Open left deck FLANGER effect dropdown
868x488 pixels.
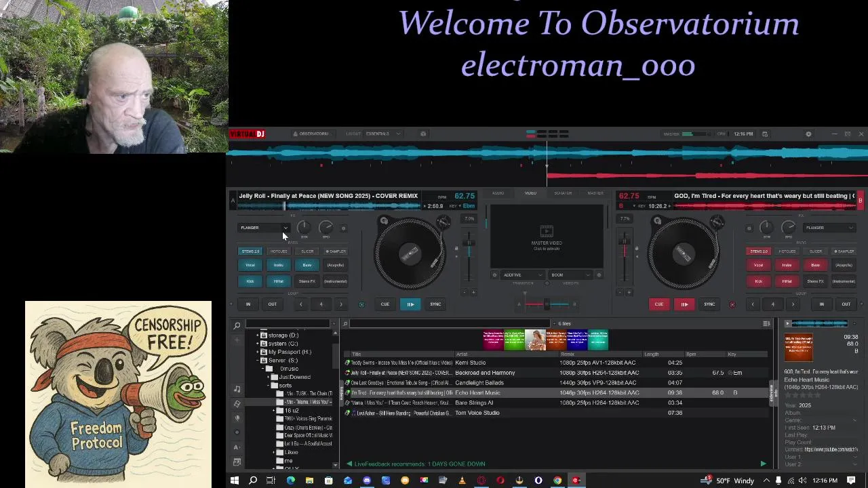click(x=264, y=228)
